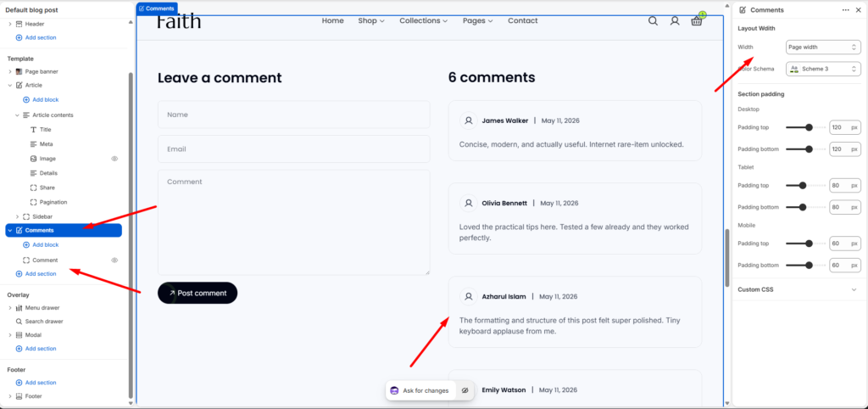
Task: Collapse the Comments section chevron
Action: point(10,231)
